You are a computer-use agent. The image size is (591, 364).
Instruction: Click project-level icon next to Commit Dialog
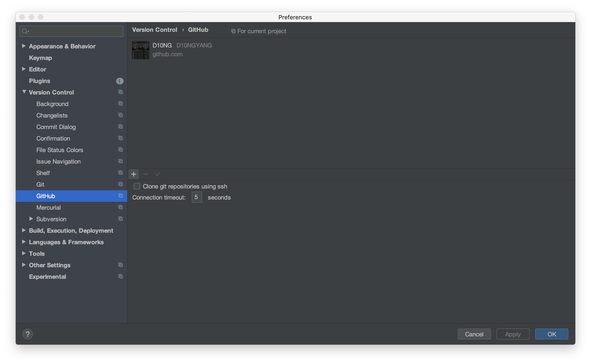point(120,127)
